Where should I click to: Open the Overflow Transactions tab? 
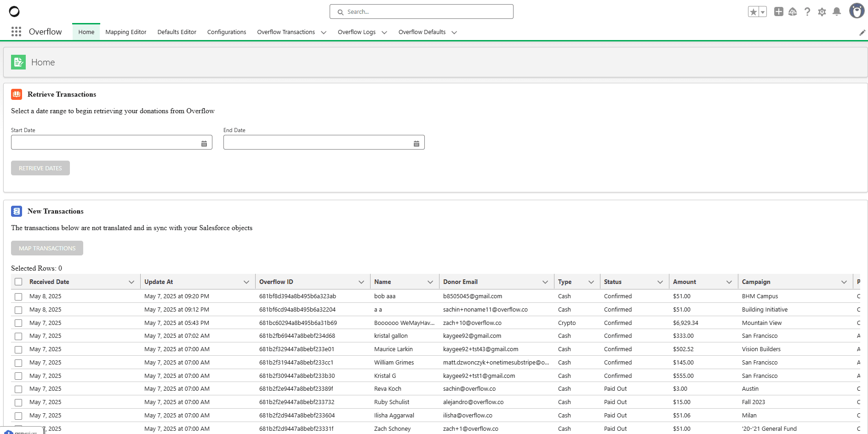[286, 32]
